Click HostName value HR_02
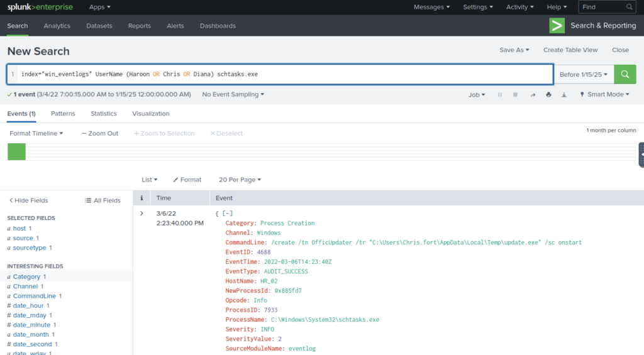644x355 pixels. tap(269, 281)
